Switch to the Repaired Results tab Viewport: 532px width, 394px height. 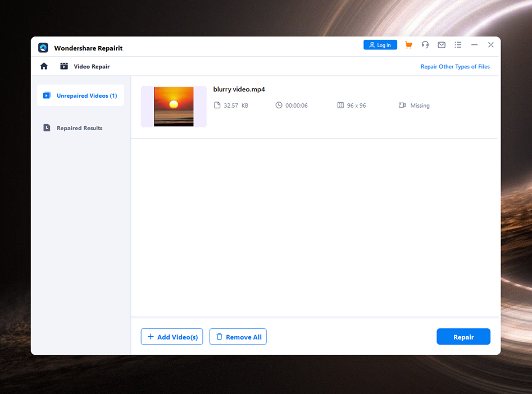[x=80, y=128]
